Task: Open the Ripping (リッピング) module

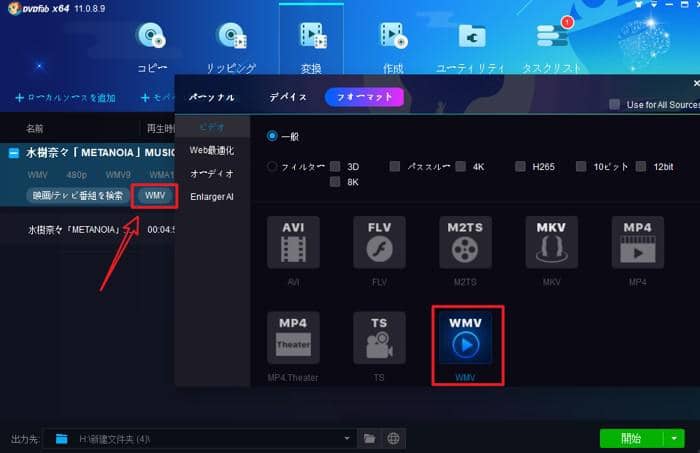Action: (x=231, y=47)
